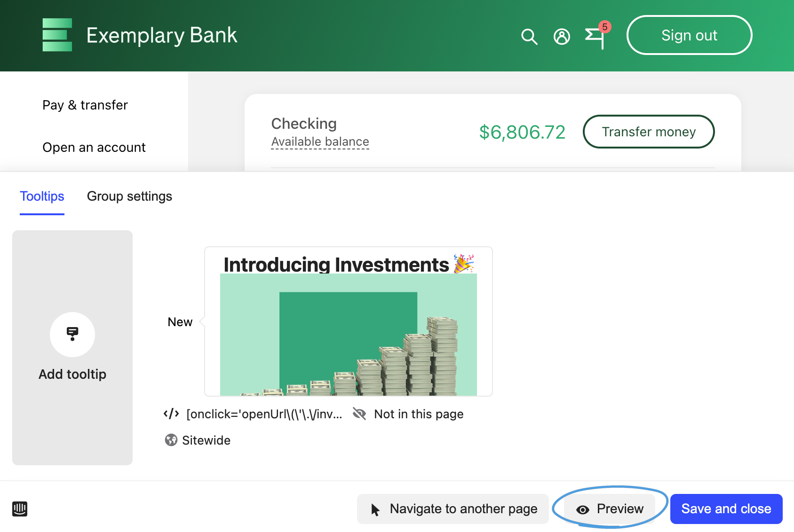Image resolution: width=794 pixels, height=532 pixels.
Task: Click the Transfer money button
Action: (648, 132)
